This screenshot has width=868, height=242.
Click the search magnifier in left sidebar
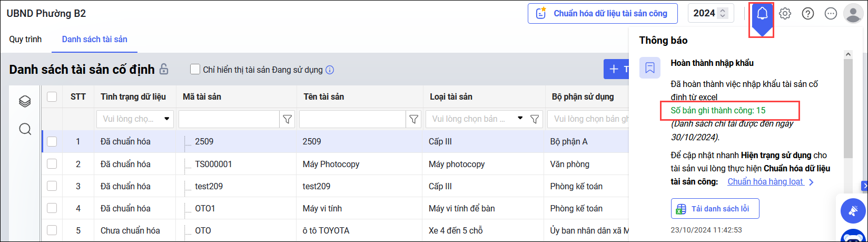pyautogui.click(x=25, y=129)
